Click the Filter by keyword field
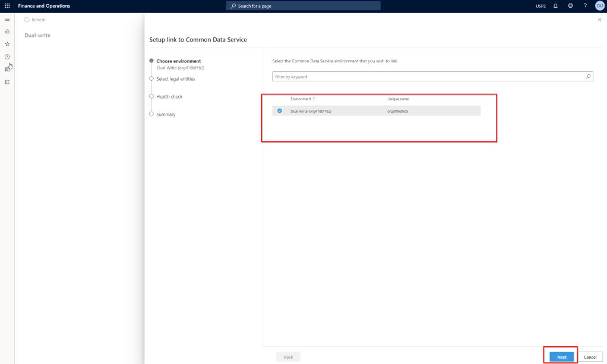The image size is (607, 364). [428, 77]
